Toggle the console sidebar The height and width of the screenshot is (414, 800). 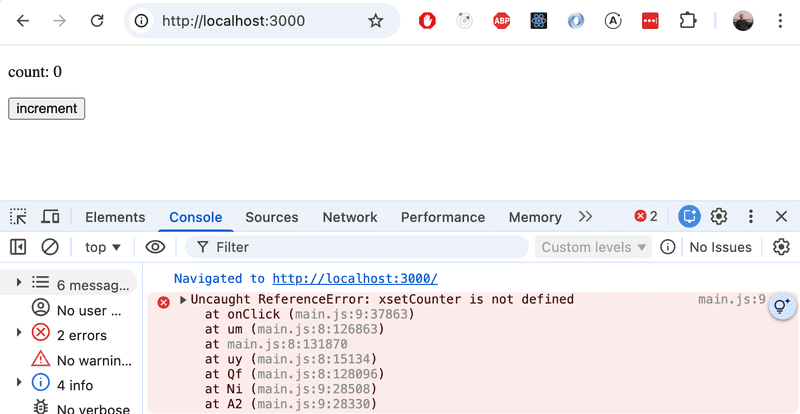tap(18, 247)
